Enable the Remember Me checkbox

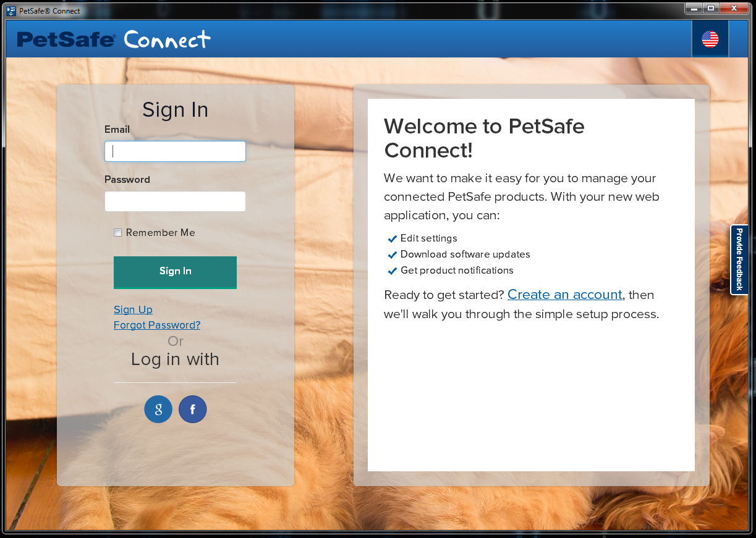point(117,233)
